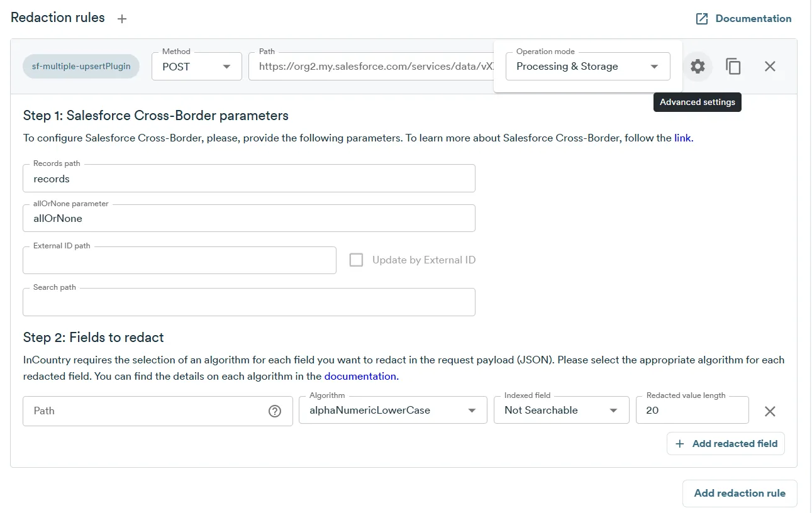Open the Indexed field Not Searchable dropdown

tap(562, 410)
